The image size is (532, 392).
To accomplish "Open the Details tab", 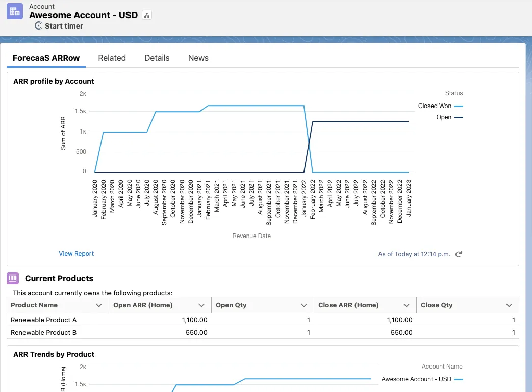I will pos(157,58).
